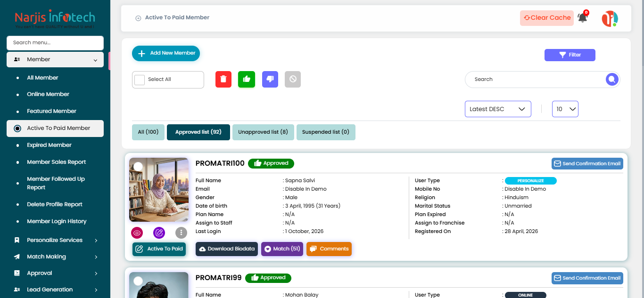Screen dimensions: 644x298
Task: Open more options dots for PROMATRI100
Action: pos(181,233)
